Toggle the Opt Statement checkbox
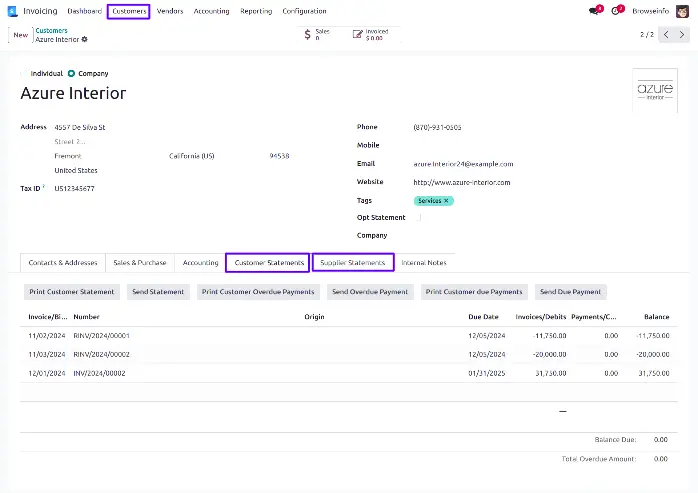Viewport: 698px width, 493px height. coord(420,217)
